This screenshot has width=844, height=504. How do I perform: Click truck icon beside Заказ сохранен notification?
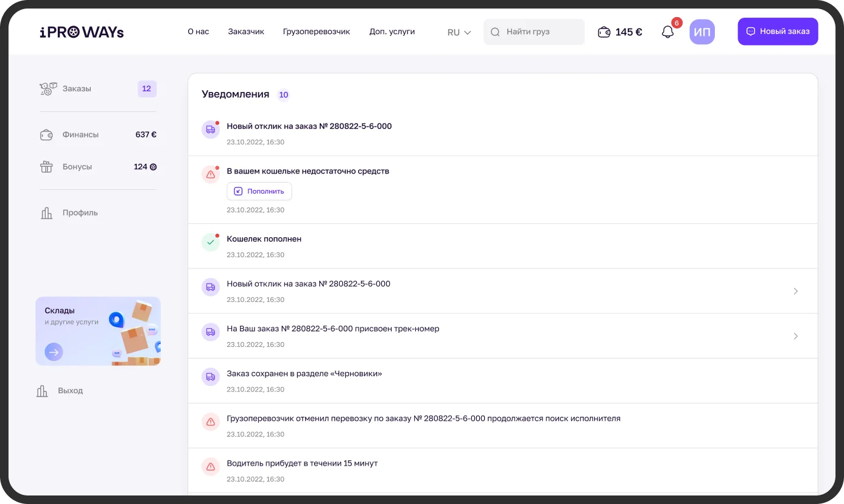point(211,377)
